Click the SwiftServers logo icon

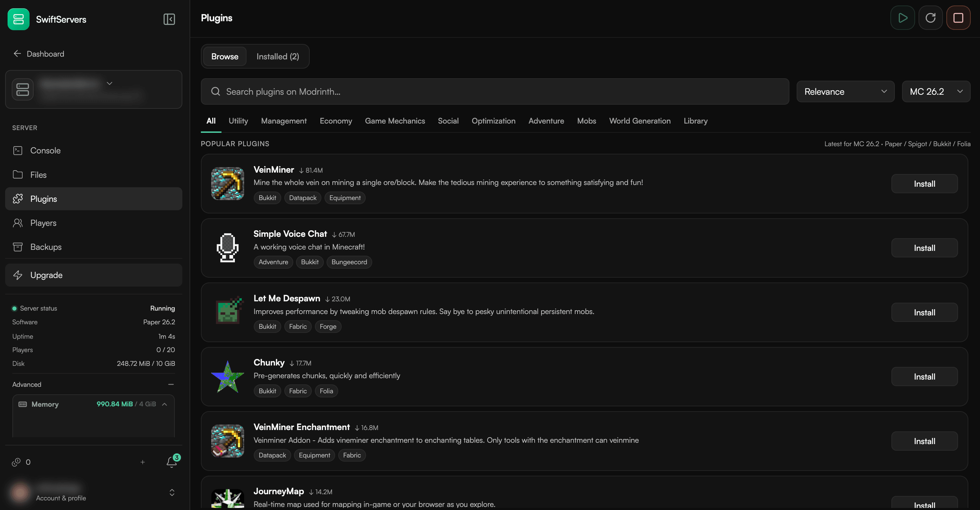18,19
